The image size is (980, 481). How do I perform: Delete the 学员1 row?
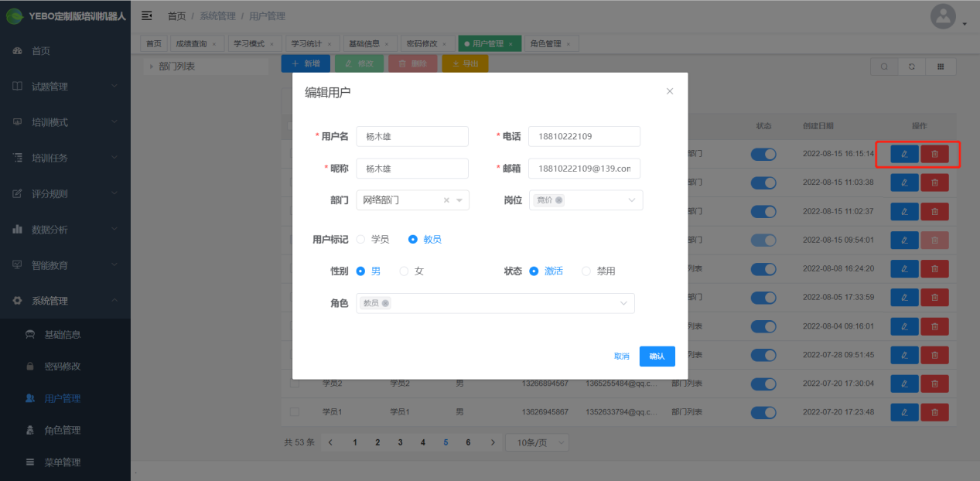click(x=934, y=411)
